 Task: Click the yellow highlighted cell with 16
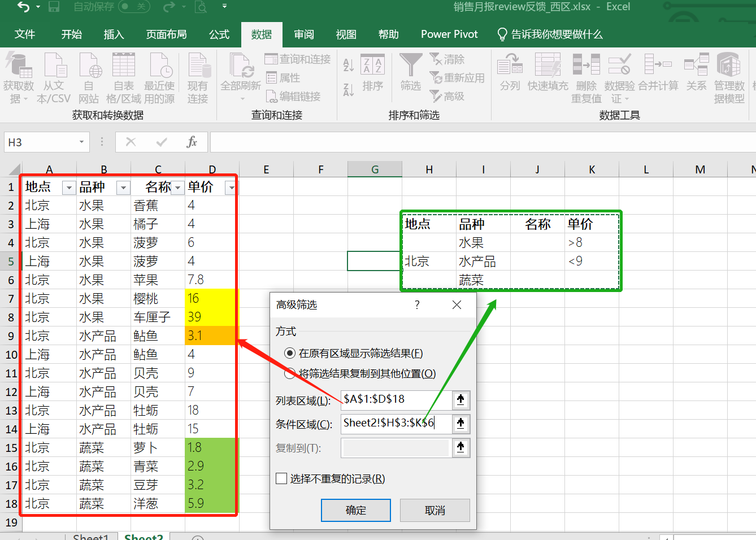pos(210,298)
